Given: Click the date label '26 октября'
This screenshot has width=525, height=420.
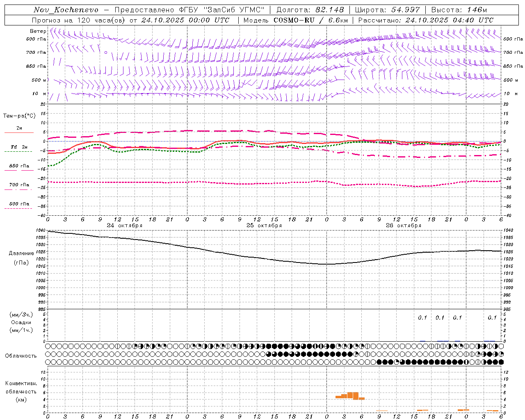Looking at the screenshot, I should 404,226.
